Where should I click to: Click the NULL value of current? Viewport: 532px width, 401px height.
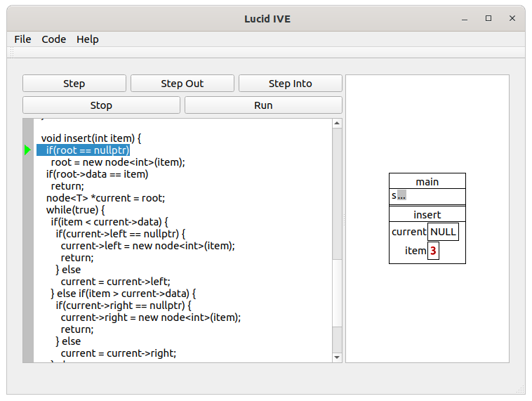pyautogui.click(x=443, y=232)
